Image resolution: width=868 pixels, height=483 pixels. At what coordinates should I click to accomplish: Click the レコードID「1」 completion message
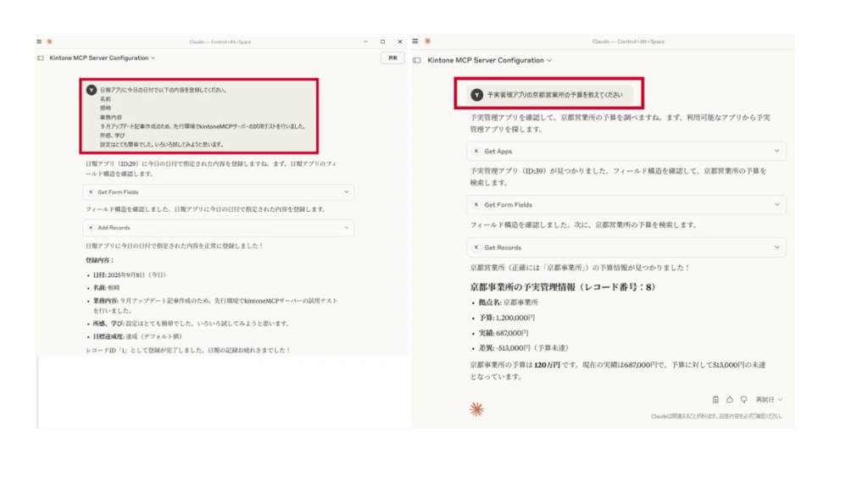tap(188, 350)
